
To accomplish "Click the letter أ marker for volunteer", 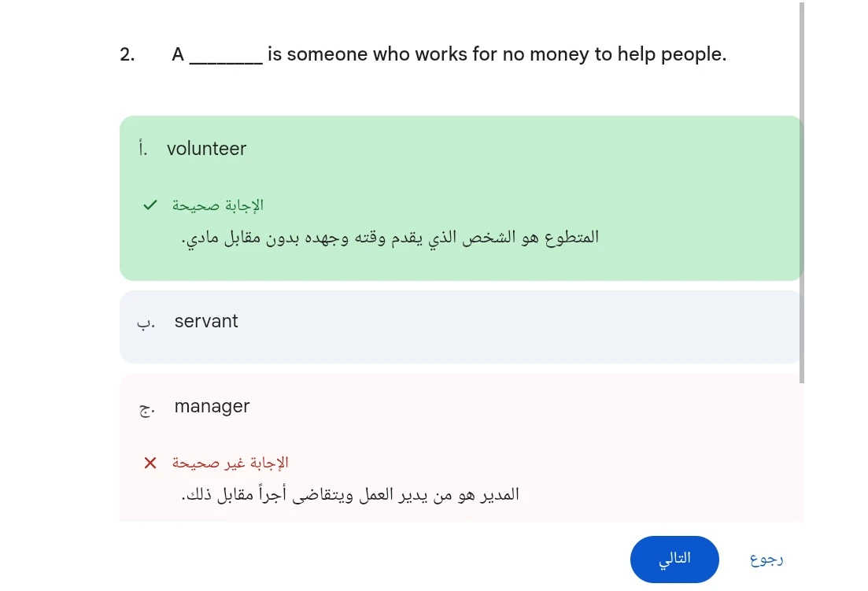I will (143, 148).
